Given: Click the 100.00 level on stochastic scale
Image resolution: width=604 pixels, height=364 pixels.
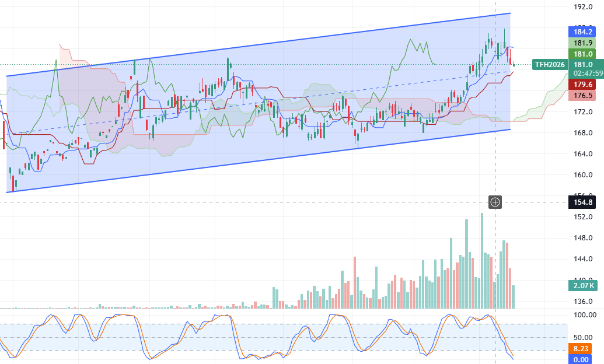Looking at the screenshot, I should 584,314.
